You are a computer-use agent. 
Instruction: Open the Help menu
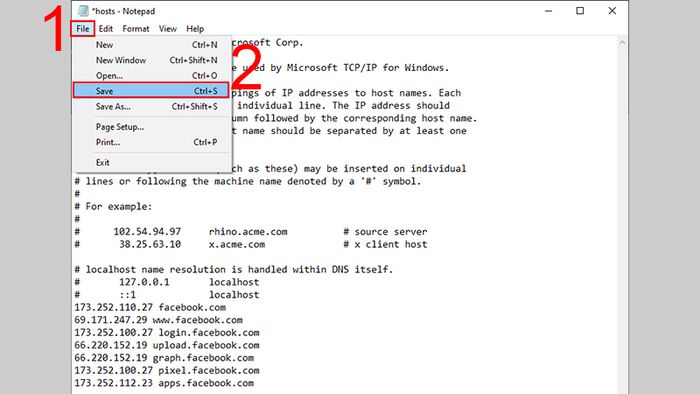[195, 29]
